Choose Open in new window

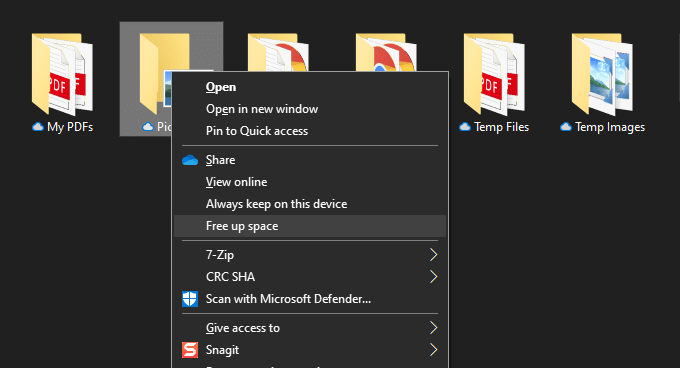[x=310, y=109]
